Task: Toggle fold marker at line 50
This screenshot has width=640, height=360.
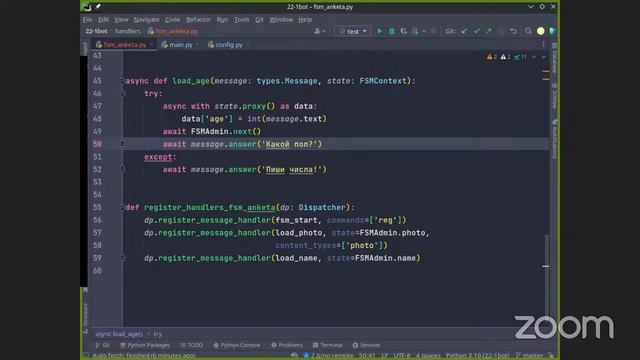Action: pos(122,144)
